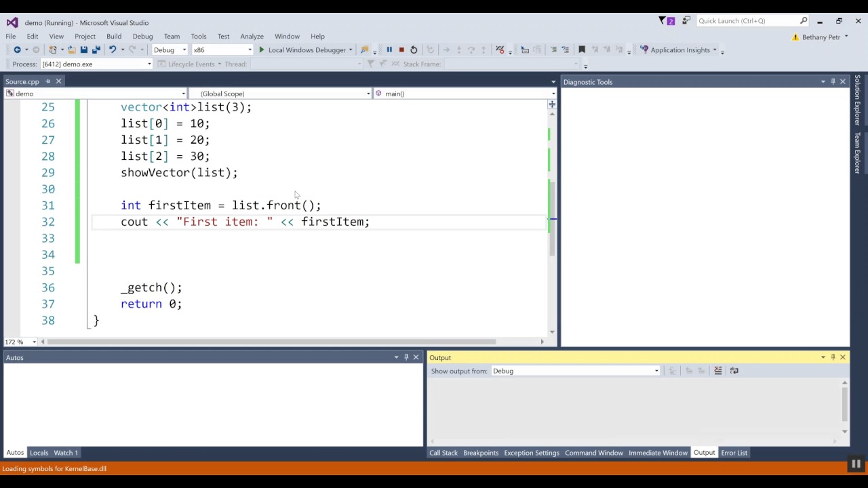Click the Bethany Petr account name

(820, 37)
